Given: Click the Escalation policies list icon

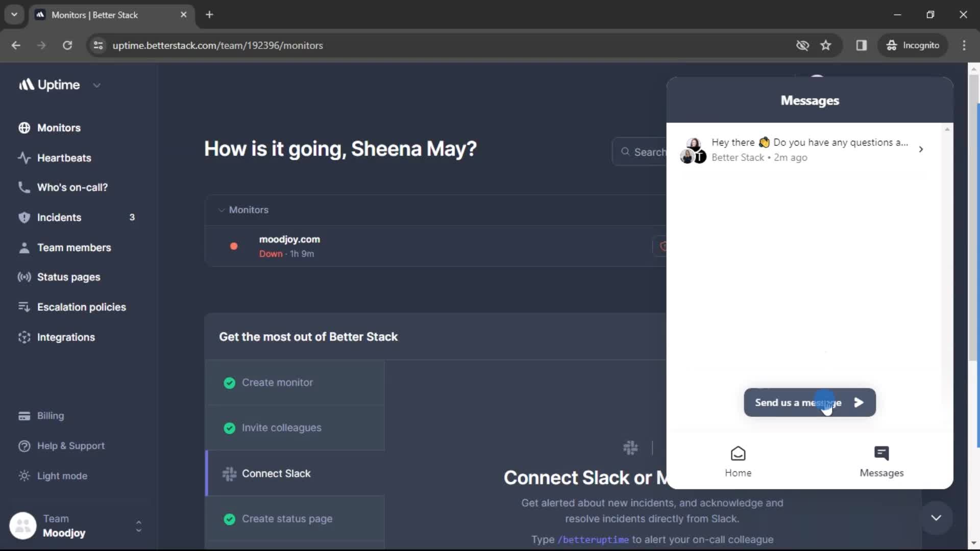Looking at the screenshot, I should click(24, 307).
